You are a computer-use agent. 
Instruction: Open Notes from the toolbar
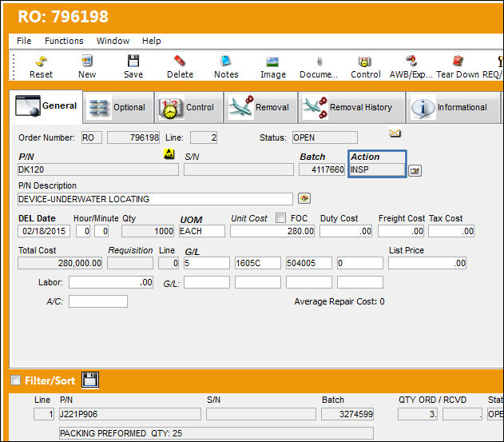click(226, 67)
